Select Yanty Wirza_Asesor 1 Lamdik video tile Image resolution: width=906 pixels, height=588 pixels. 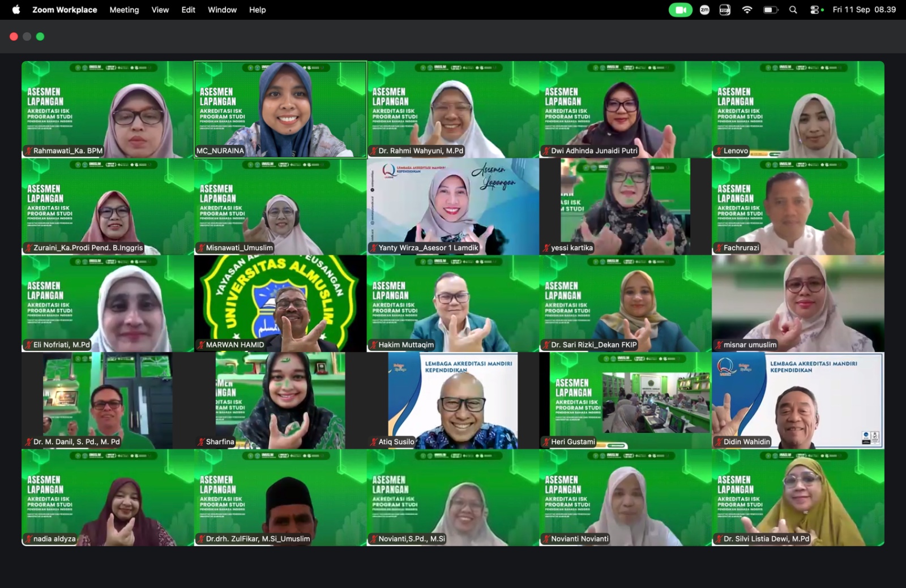click(453, 207)
